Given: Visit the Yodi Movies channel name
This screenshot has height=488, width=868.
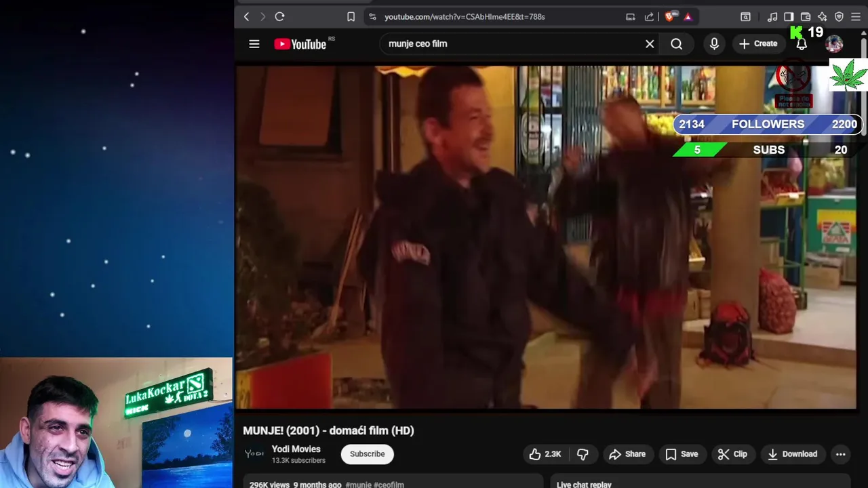Looking at the screenshot, I should 296,449.
